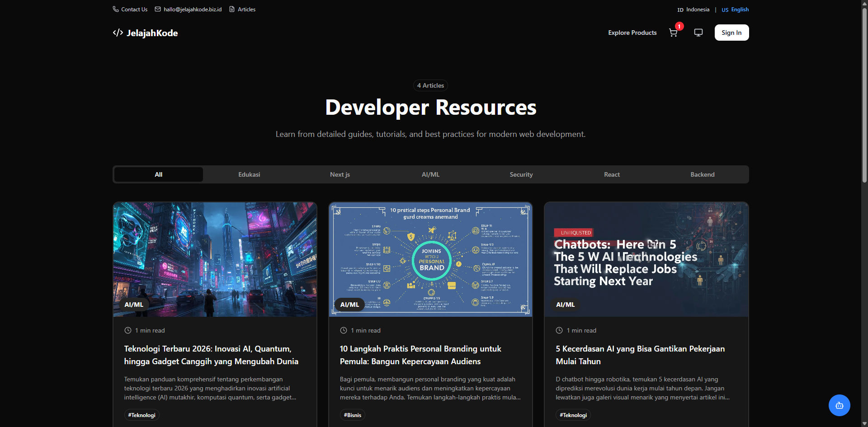This screenshot has height=427, width=868.
Task: Click the monitor display icon in the header
Action: click(x=698, y=32)
